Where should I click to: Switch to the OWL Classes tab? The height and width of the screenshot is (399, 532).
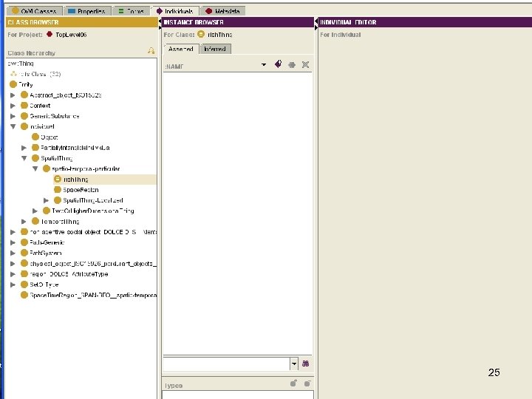(x=34, y=11)
